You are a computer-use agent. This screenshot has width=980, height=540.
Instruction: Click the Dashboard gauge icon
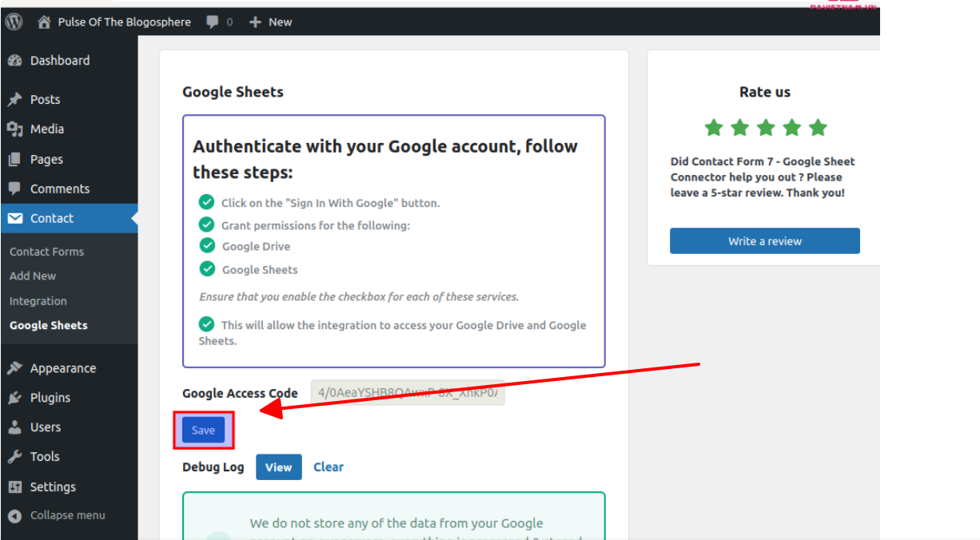pyautogui.click(x=14, y=61)
